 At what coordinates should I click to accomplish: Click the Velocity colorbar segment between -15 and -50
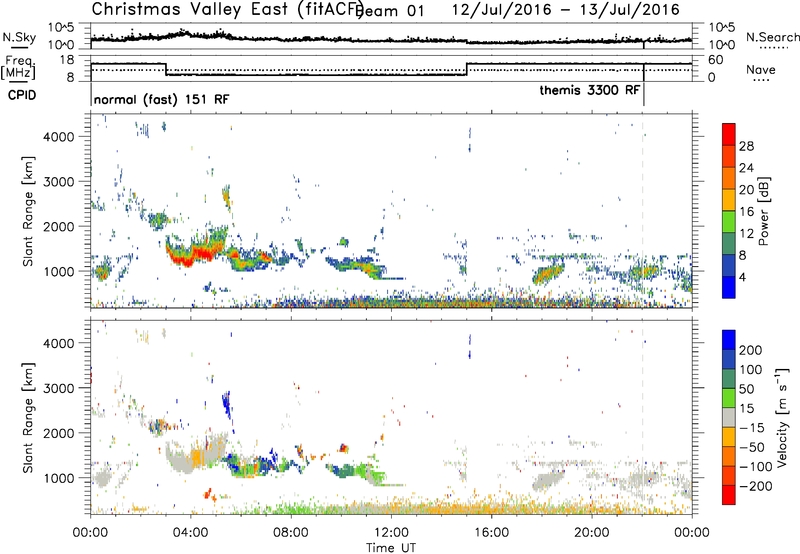729,437
